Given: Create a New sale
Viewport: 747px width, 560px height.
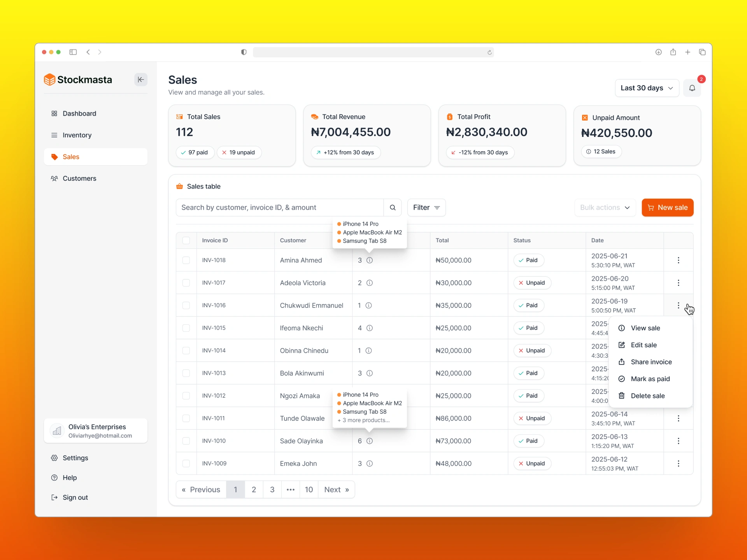Looking at the screenshot, I should coord(667,208).
